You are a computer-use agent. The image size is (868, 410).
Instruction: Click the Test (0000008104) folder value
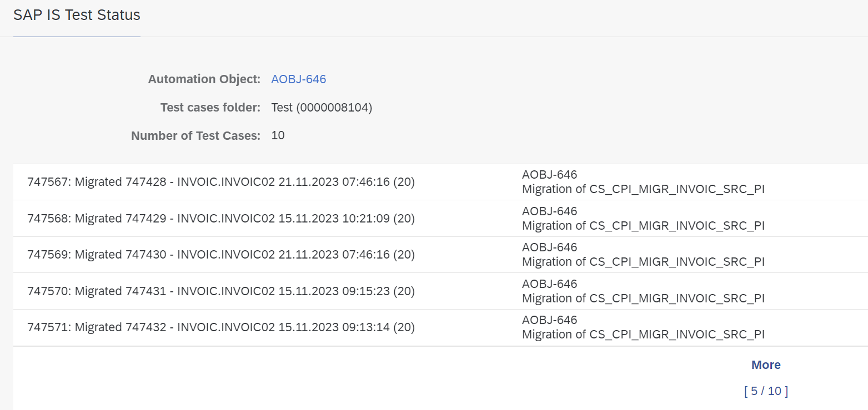tap(322, 108)
